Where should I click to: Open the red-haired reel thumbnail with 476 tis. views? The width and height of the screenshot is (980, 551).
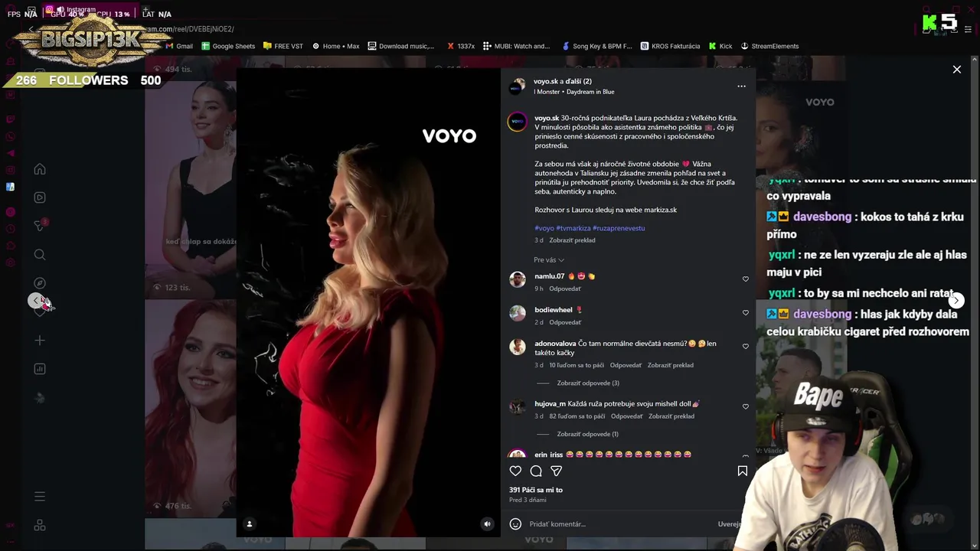(191, 408)
